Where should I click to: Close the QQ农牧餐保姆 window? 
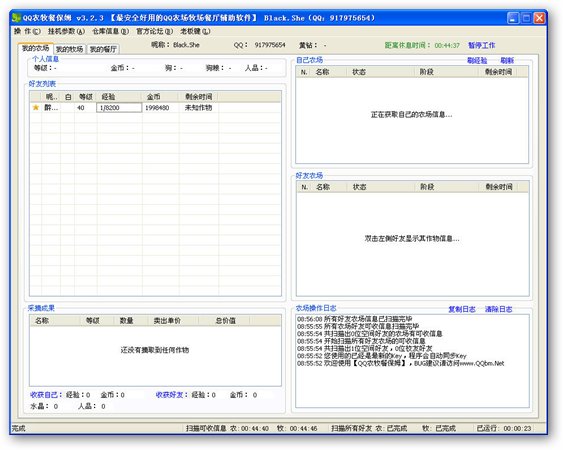point(539,18)
